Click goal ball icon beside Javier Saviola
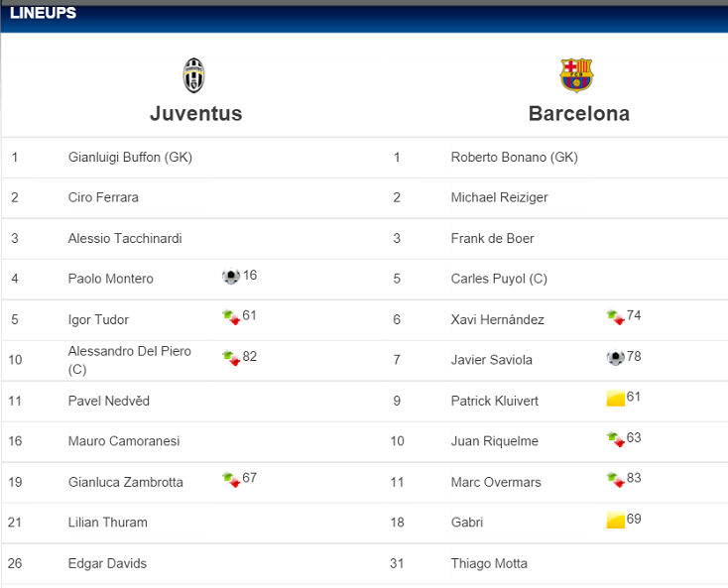 (x=615, y=358)
